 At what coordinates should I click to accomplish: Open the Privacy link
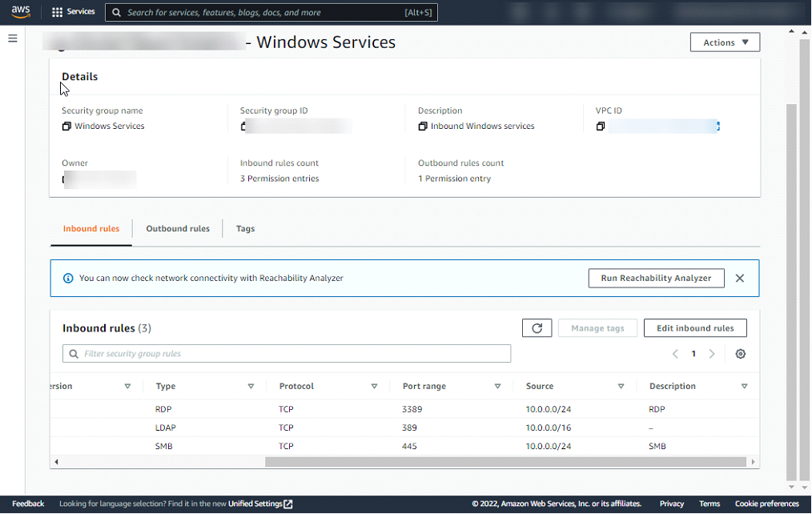click(672, 504)
